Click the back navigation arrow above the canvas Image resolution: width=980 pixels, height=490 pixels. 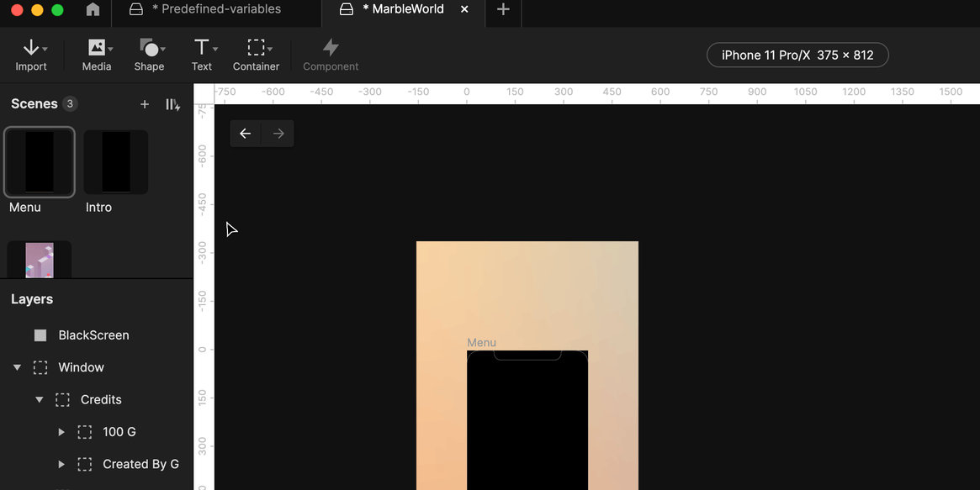pos(245,133)
